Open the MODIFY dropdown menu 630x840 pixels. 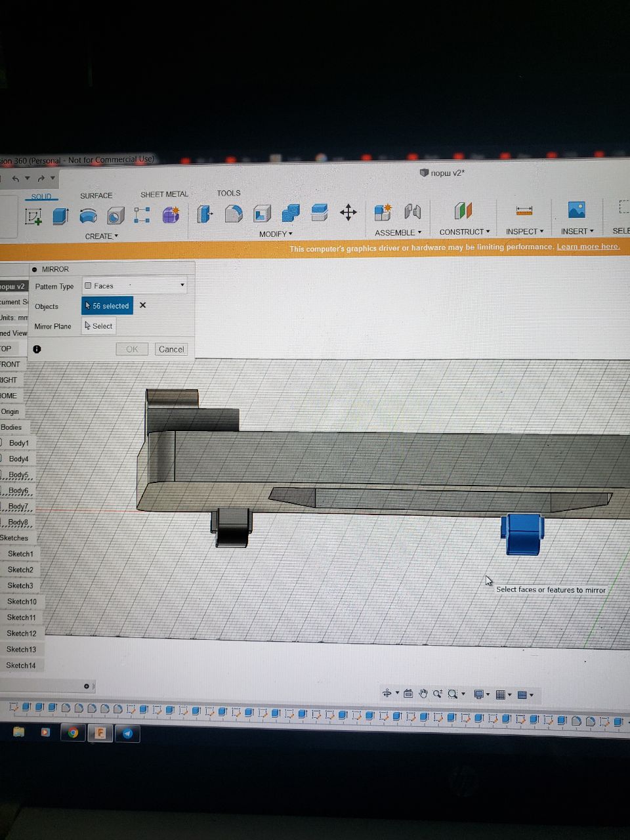(x=276, y=234)
